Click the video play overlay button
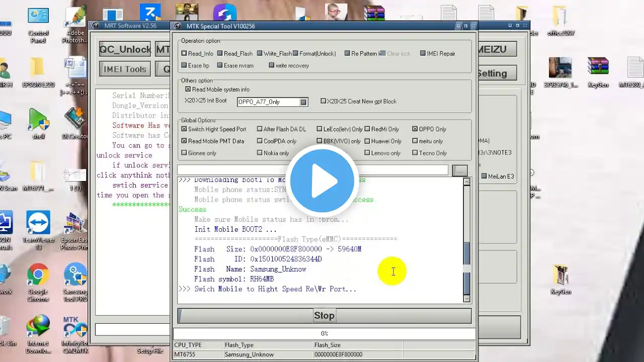Viewport: 644px width, 362px height. (322, 181)
